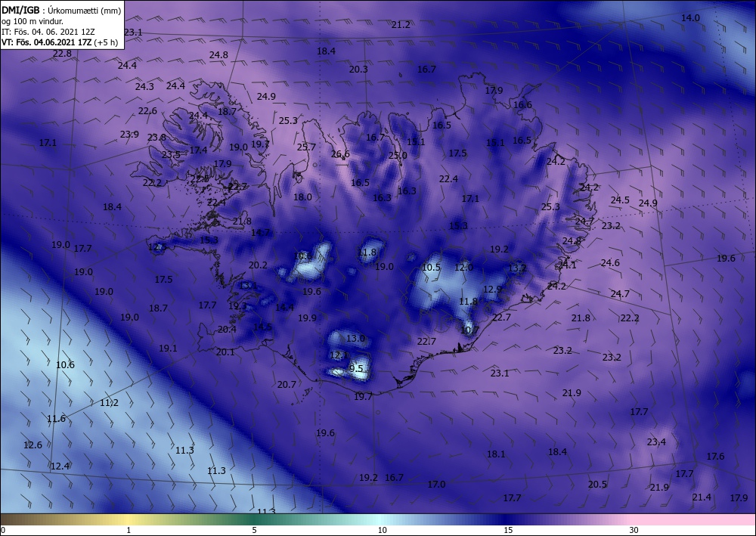The height and width of the screenshot is (536, 756).
Task: Pick the offshore value '12.4'
Action: pyautogui.click(x=60, y=466)
